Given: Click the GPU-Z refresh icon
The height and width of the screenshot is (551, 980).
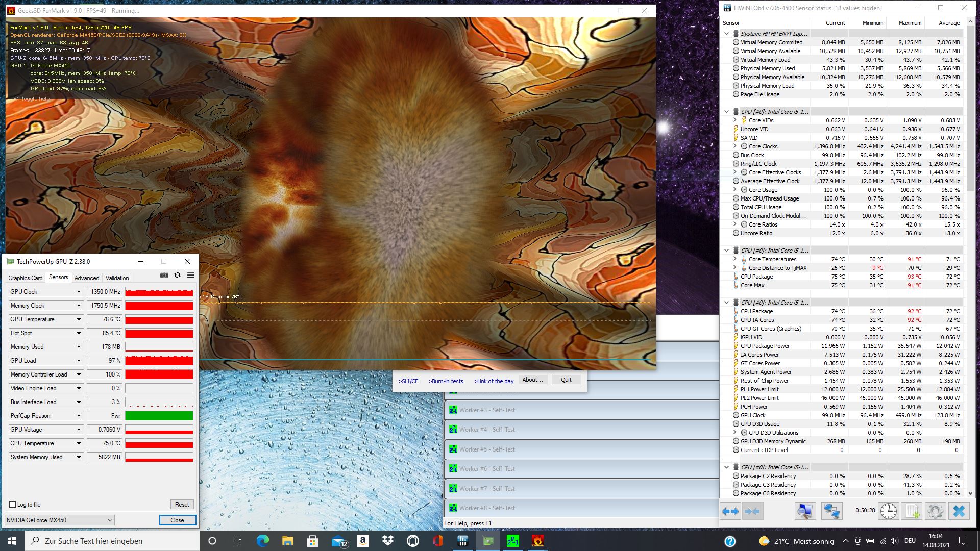Looking at the screenshot, I should pos(177,275).
